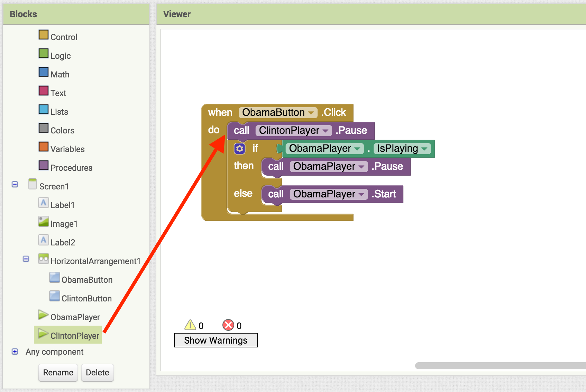This screenshot has height=392, width=586.
Task: Open the Variables blocks category
Action: (67, 149)
